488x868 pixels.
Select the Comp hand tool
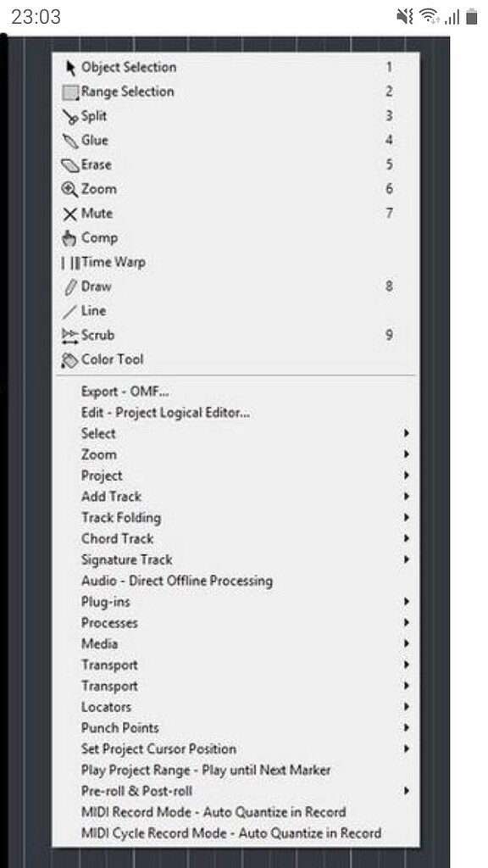[69, 238]
